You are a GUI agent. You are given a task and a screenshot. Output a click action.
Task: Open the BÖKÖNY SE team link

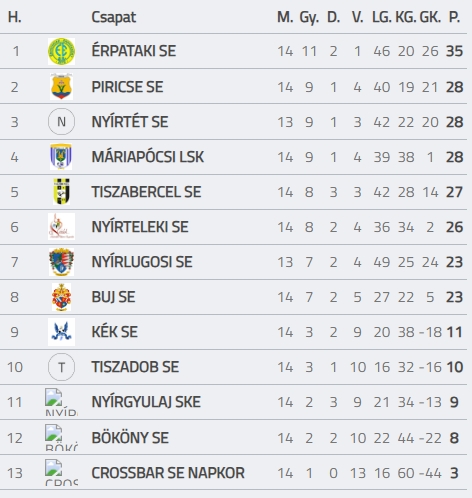point(130,438)
